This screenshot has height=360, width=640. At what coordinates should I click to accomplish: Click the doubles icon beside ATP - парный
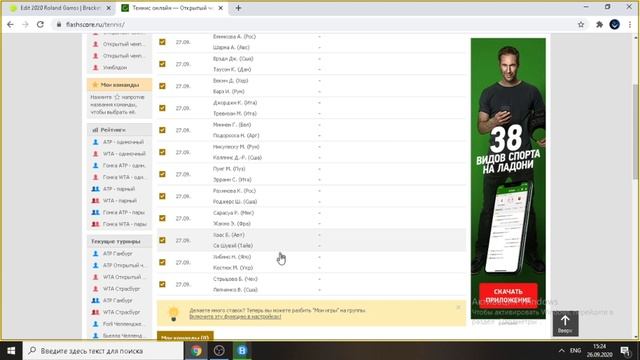click(96, 189)
